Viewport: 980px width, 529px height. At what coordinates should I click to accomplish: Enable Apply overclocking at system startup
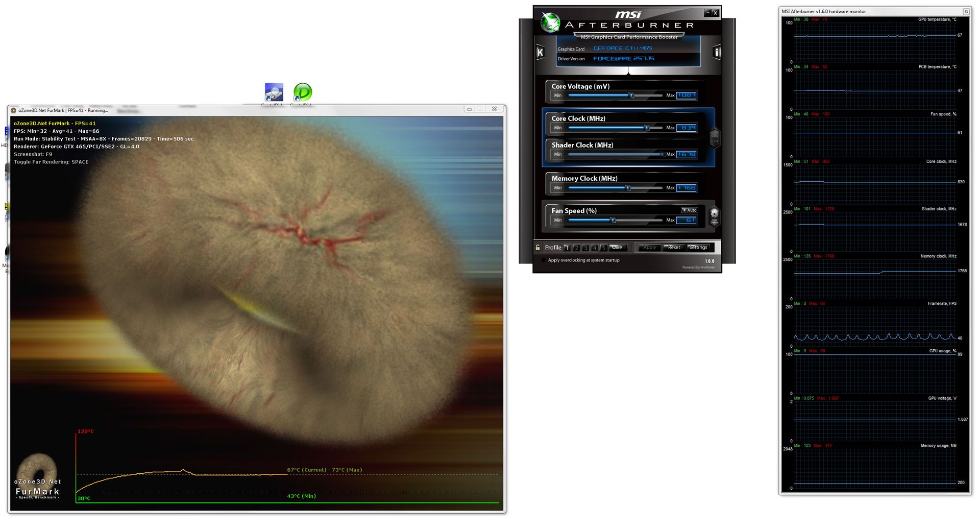pyautogui.click(x=543, y=260)
